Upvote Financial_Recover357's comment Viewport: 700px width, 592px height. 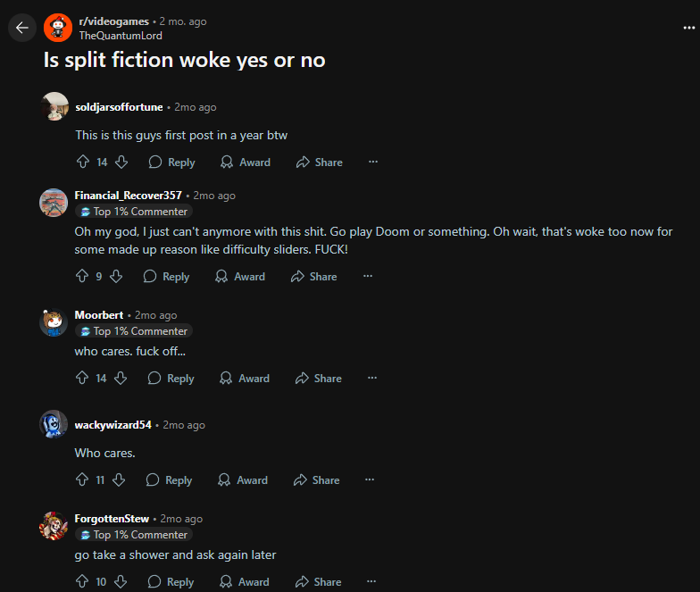coord(82,276)
